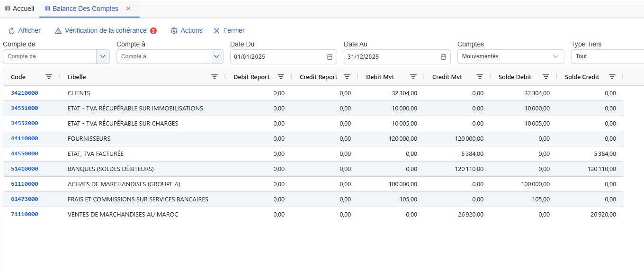Open calendar picker for Date Au
The image size is (644, 271).
point(443,57)
